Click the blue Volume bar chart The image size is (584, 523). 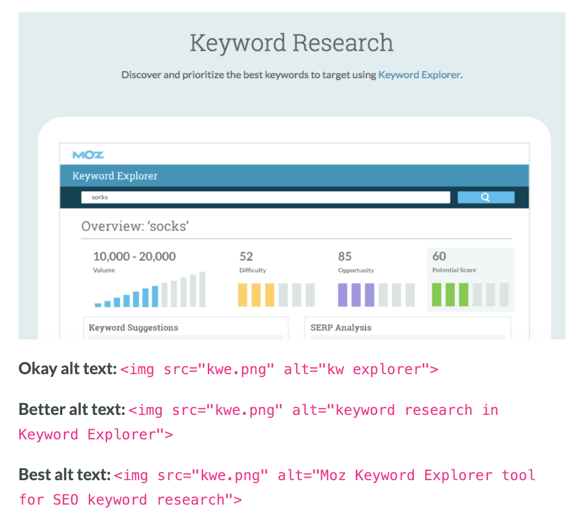(150, 289)
